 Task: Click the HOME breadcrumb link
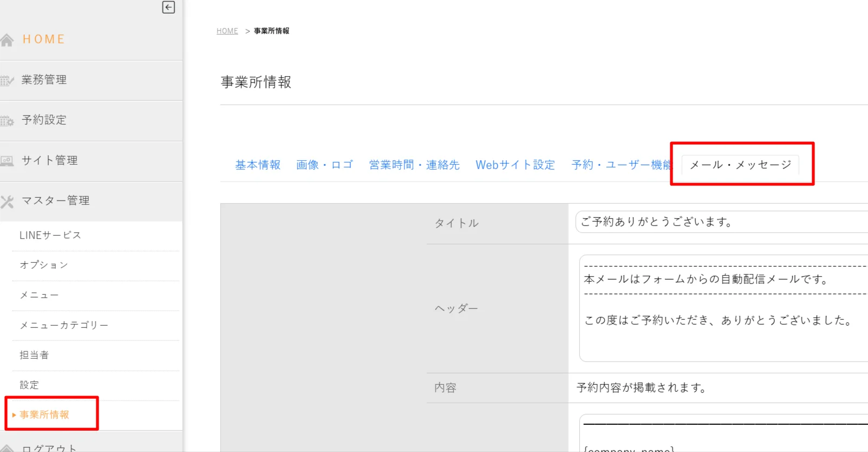(x=227, y=31)
